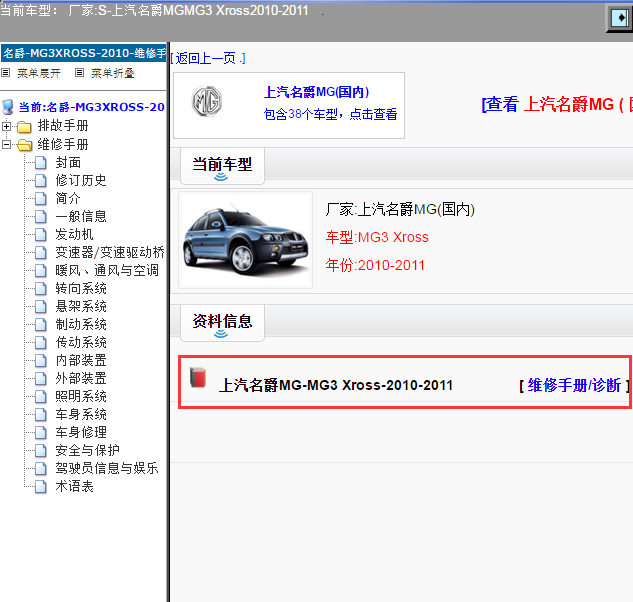Click the document icon for 修订历史
This screenshot has height=602, width=633.
pyautogui.click(x=40, y=180)
